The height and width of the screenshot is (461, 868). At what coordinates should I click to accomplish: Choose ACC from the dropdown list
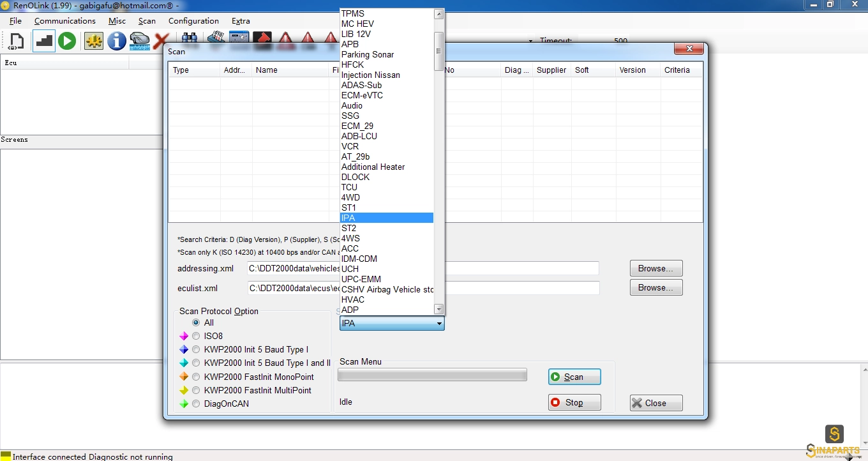point(387,248)
